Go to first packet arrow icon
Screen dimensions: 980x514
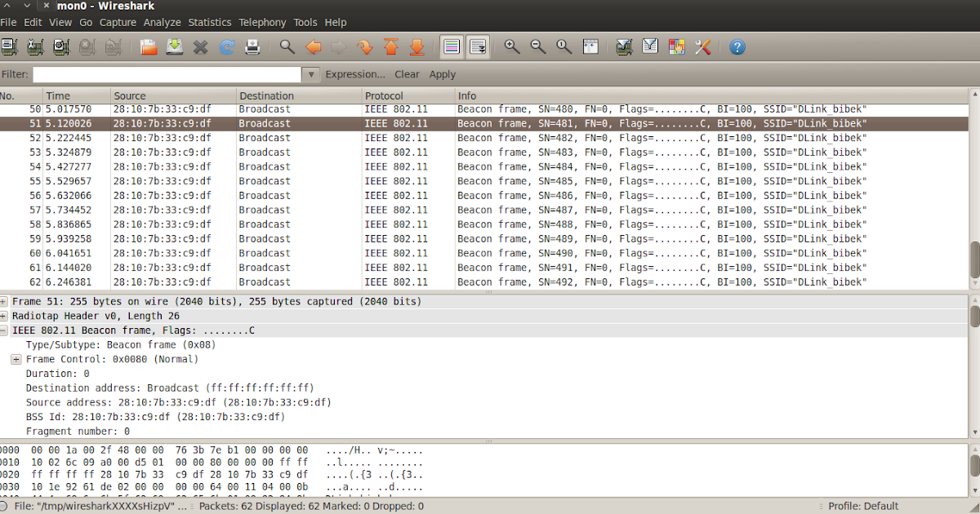391,47
